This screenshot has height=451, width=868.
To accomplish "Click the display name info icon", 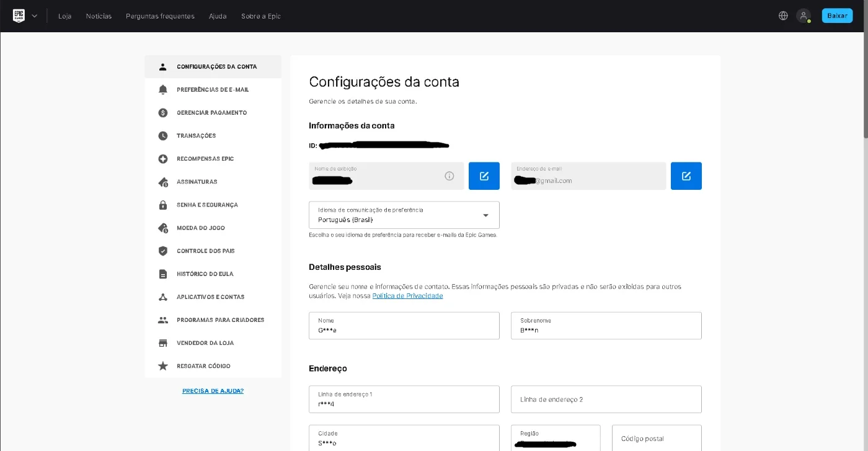I will tap(449, 176).
